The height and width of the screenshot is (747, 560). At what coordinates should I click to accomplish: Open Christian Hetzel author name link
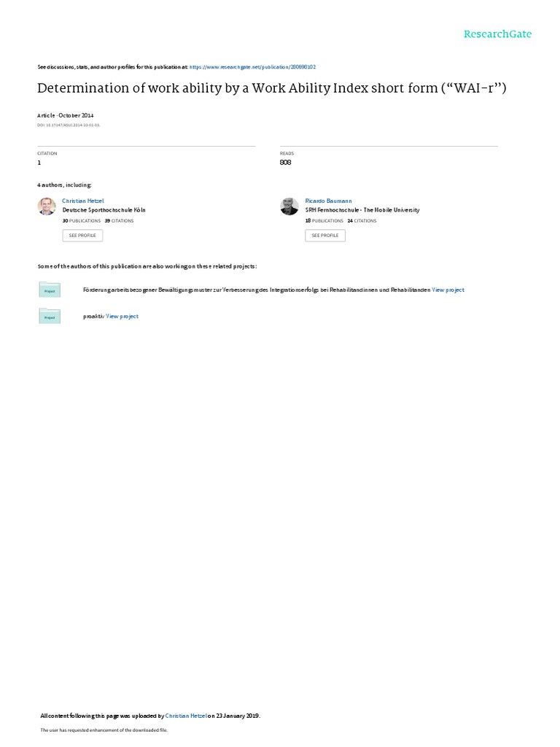tap(83, 201)
